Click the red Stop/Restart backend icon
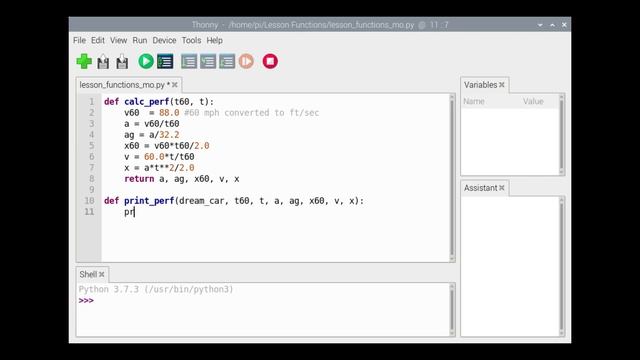The image size is (640, 360). 270,62
